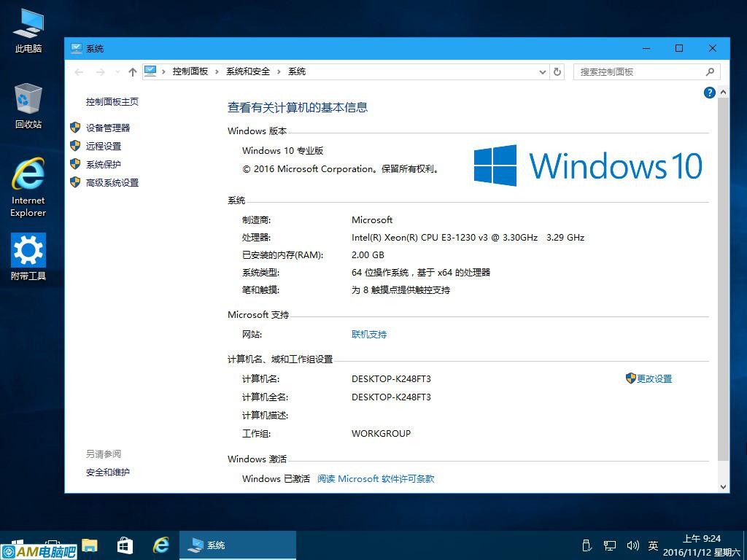Click the Intel(R) Xeon(R) CPU processor value
747x560 pixels.
(x=468, y=237)
